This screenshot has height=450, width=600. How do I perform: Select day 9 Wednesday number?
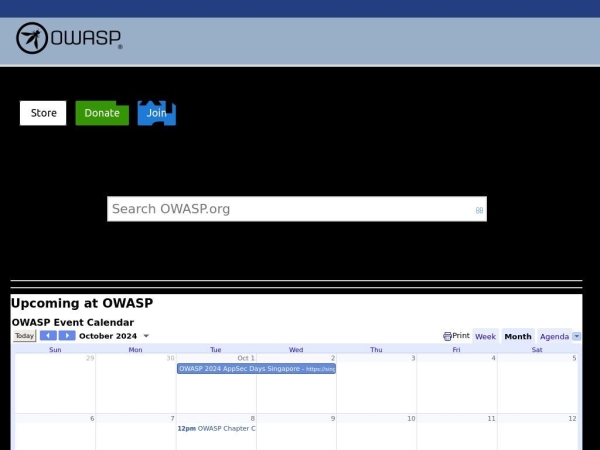(x=333, y=419)
